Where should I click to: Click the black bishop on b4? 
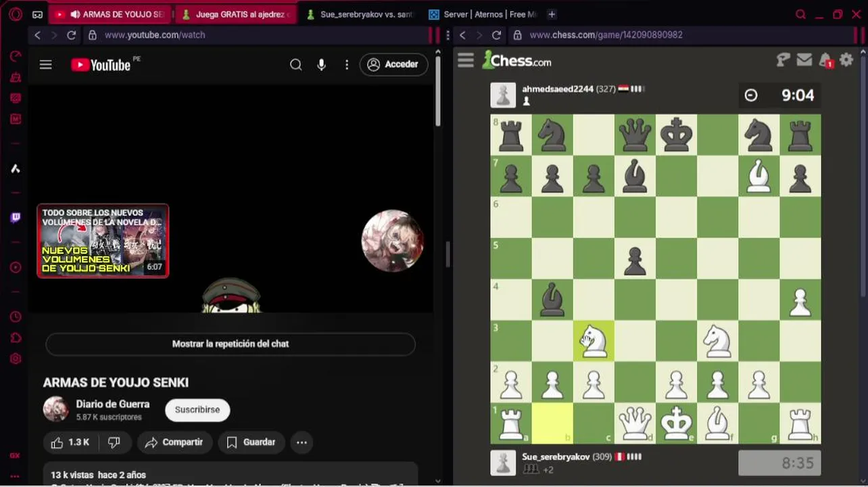tap(552, 300)
